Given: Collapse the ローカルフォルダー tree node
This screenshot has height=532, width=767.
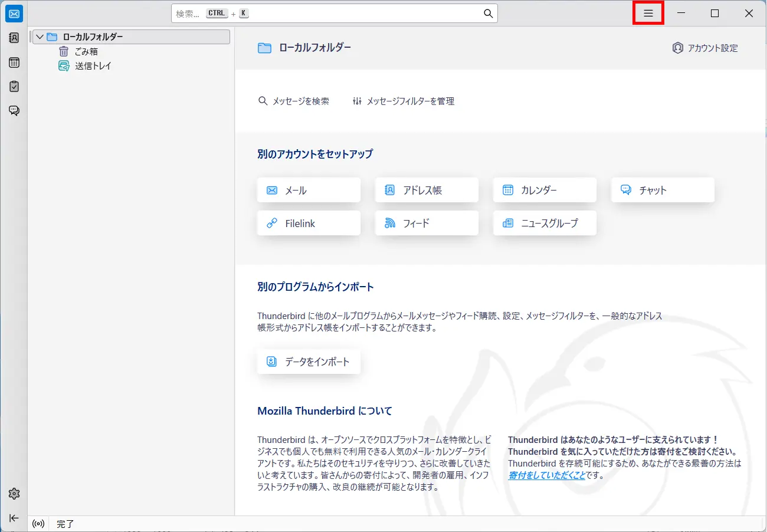Looking at the screenshot, I should tap(40, 37).
